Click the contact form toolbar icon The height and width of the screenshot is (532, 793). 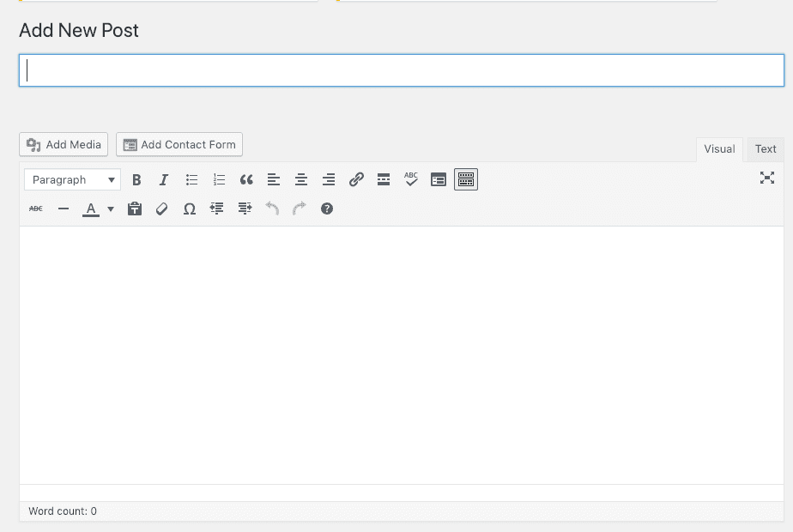click(x=439, y=179)
